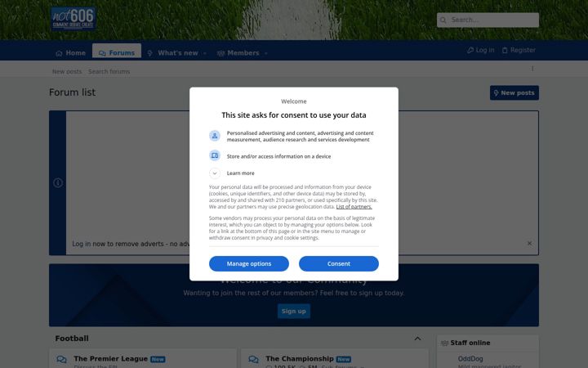The width and height of the screenshot is (588, 368).
Task: Click the Learn more label
Action: pos(240,173)
